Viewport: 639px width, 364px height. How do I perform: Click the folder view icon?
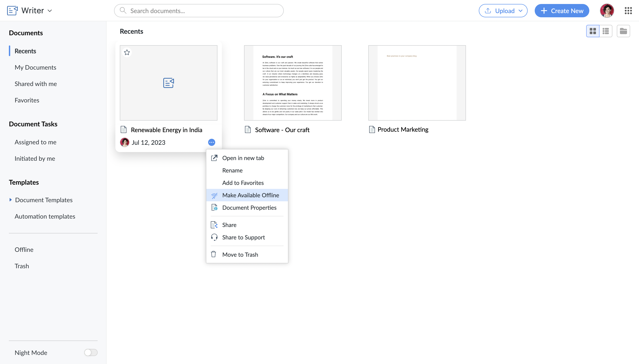[623, 31]
